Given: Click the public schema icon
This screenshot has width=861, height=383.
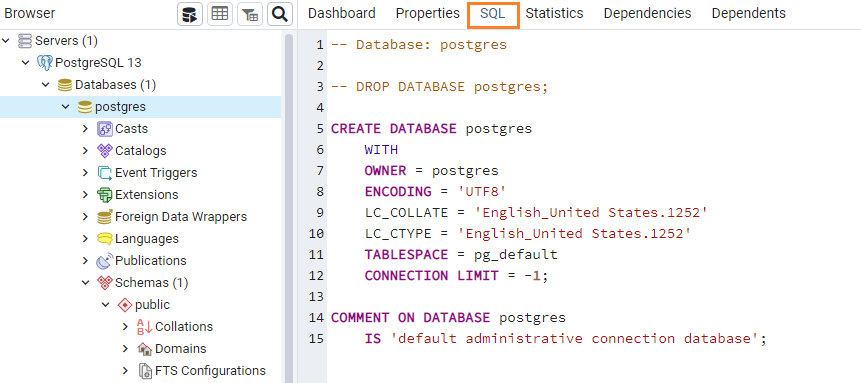Looking at the screenshot, I should (x=125, y=305).
